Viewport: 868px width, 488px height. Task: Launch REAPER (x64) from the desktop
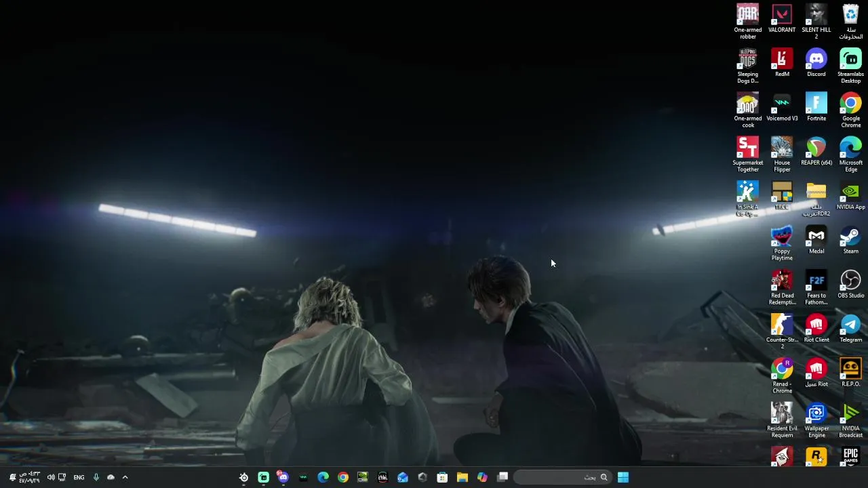(x=816, y=151)
